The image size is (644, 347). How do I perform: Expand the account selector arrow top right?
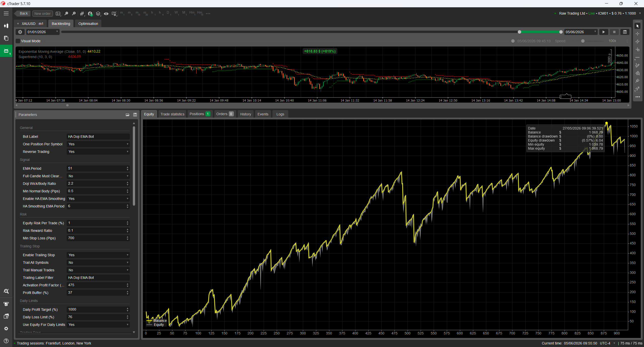[x=640, y=14]
